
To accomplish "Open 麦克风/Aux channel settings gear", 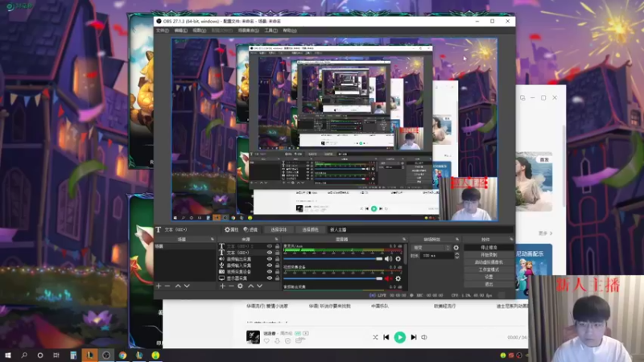I will pyautogui.click(x=398, y=258).
